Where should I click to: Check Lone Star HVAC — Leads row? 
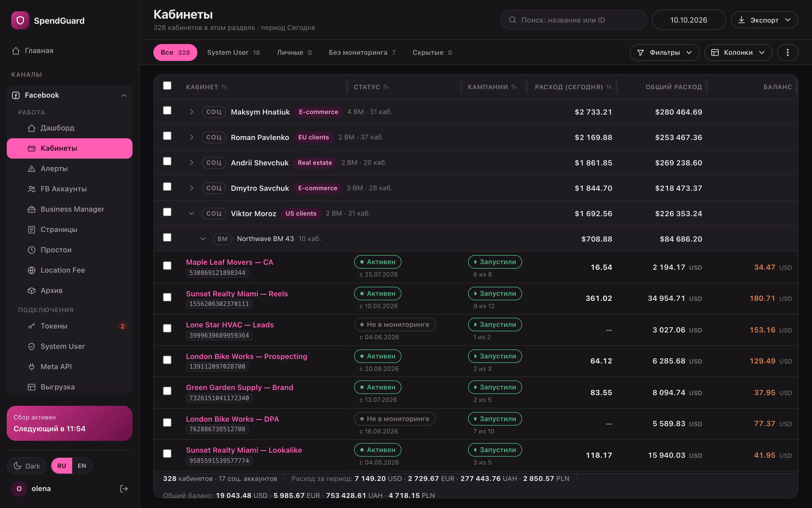(x=167, y=328)
